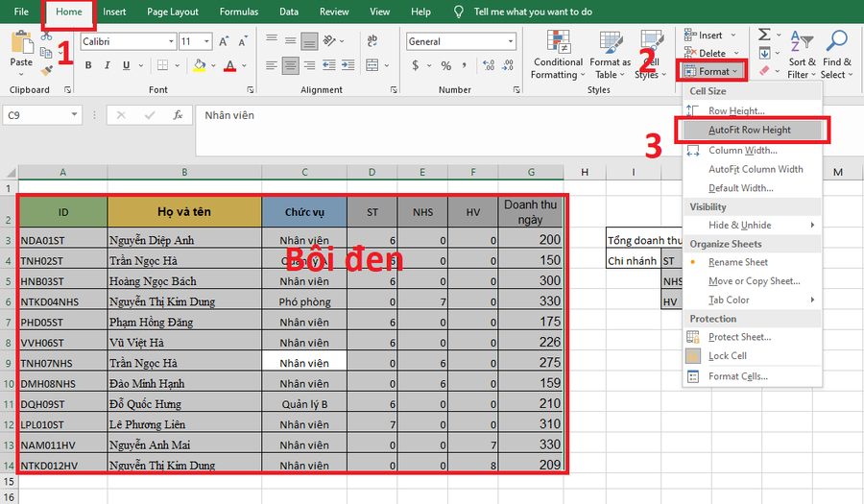Open the font size 11 dropdown
Image resolution: width=864 pixels, height=504 pixels.
[206, 41]
